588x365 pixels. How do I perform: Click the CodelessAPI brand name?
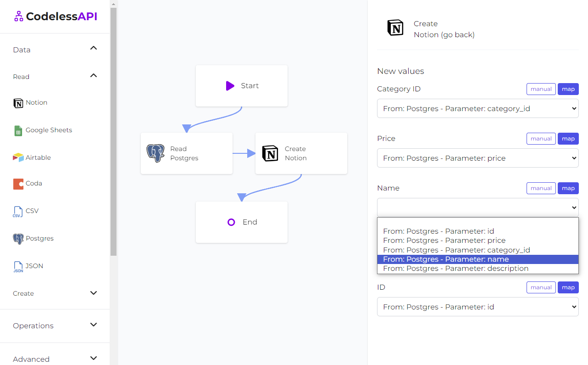tap(61, 17)
